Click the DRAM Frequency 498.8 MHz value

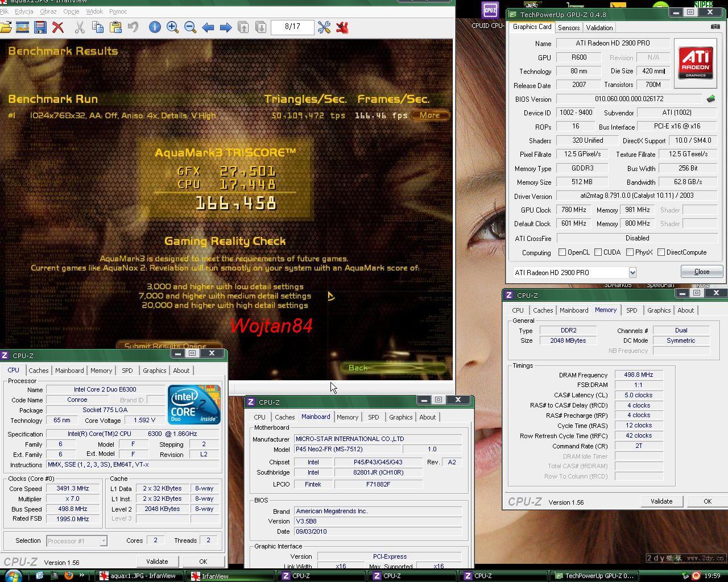tap(639, 375)
